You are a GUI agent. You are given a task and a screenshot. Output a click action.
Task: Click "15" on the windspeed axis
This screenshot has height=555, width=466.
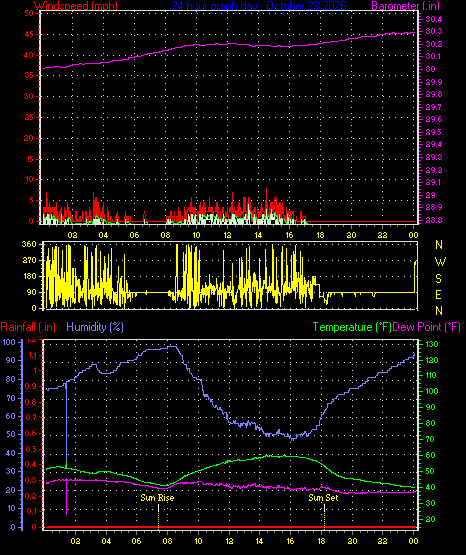[x=29, y=159]
